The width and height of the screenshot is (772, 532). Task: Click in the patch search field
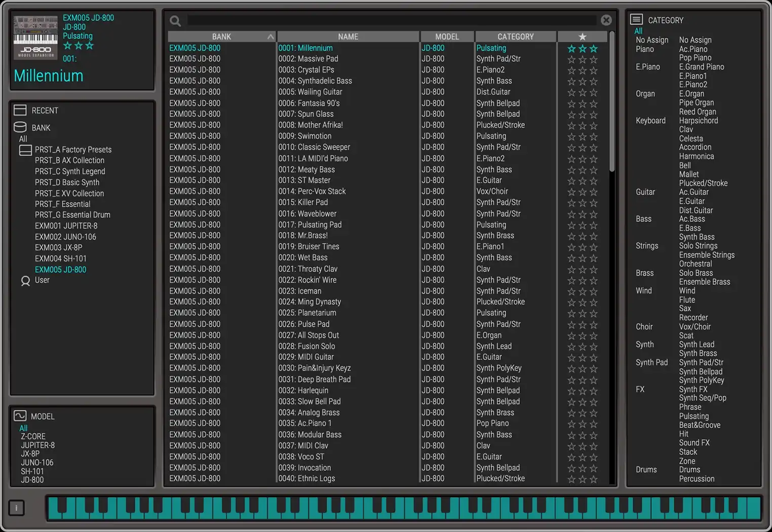pos(391,21)
